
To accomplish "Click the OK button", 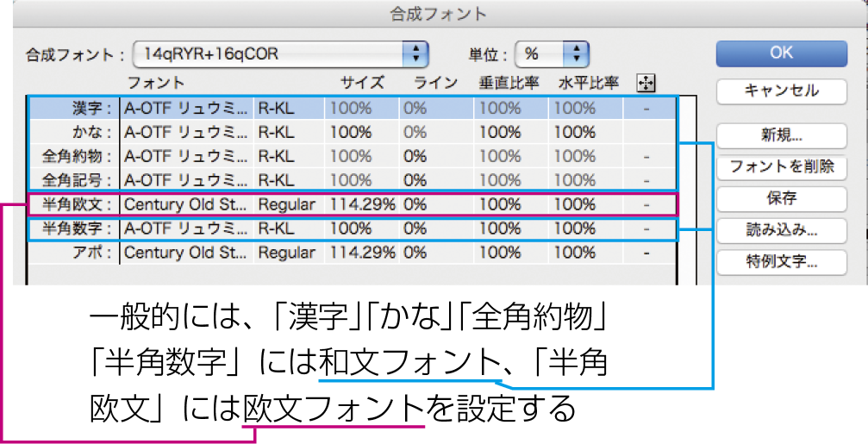I will pyautogui.click(x=781, y=53).
